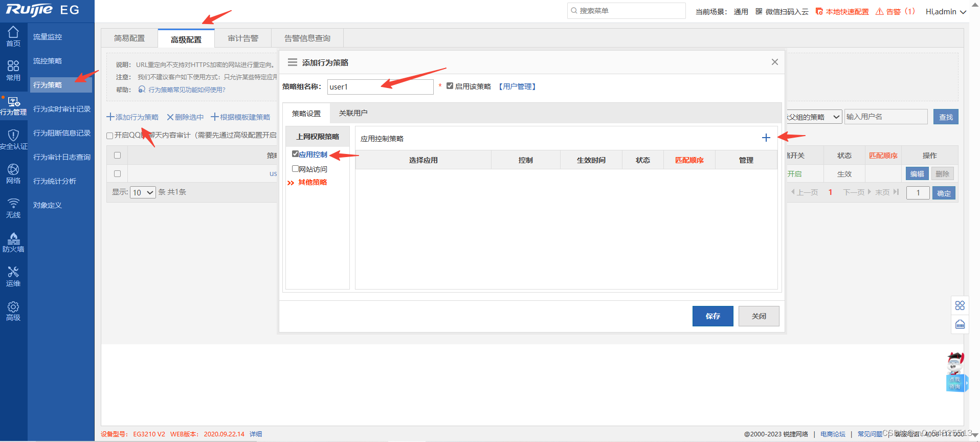Click the 匹配顺序 column header in dialog

click(x=689, y=160)
